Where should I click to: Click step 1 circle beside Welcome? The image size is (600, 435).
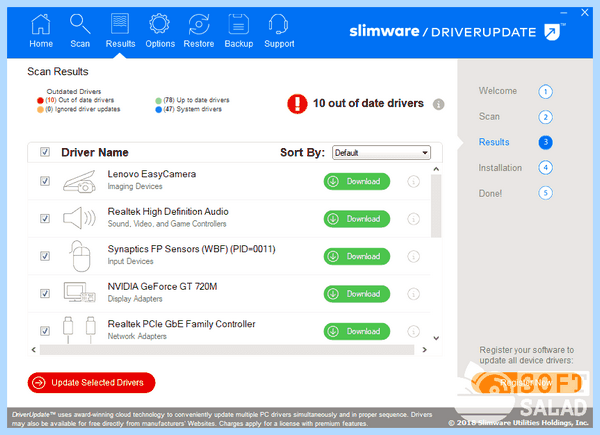coord(545,92)
